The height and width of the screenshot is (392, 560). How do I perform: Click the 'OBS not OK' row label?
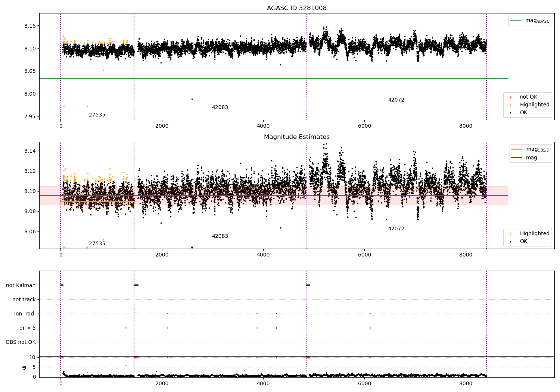pyautogui.click(x=21, y=342)
